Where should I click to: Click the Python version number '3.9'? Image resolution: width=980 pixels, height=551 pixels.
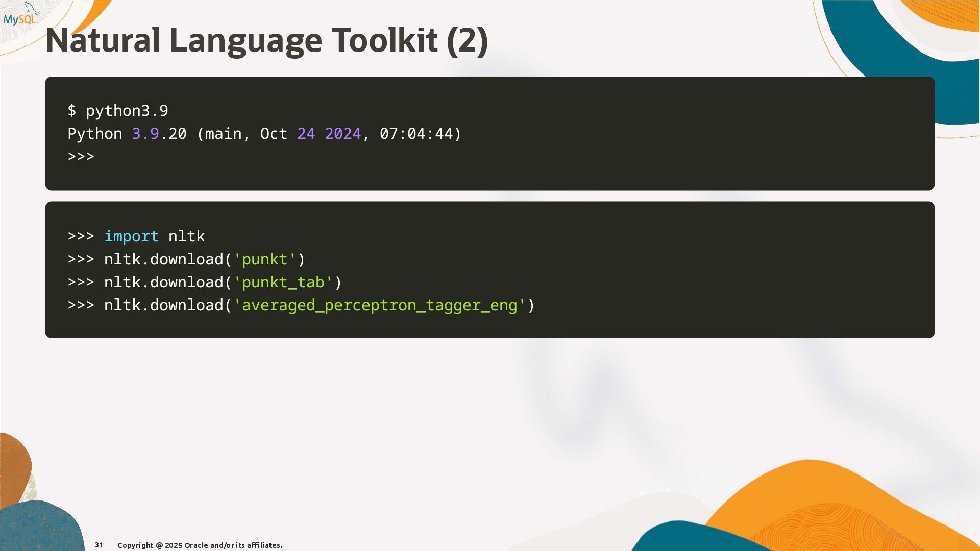145,134
